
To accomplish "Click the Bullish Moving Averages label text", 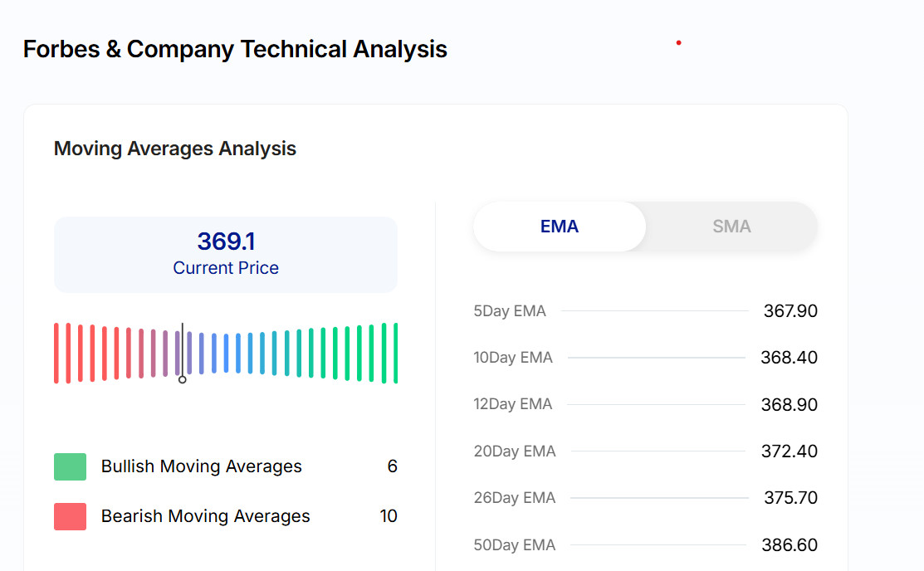I will 202,466.
